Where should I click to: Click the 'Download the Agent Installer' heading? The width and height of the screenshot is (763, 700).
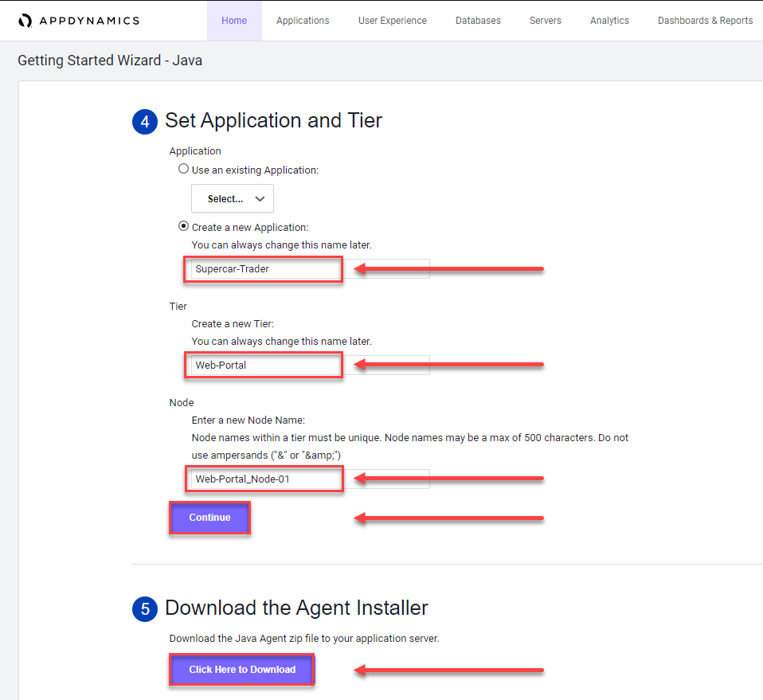296,608
